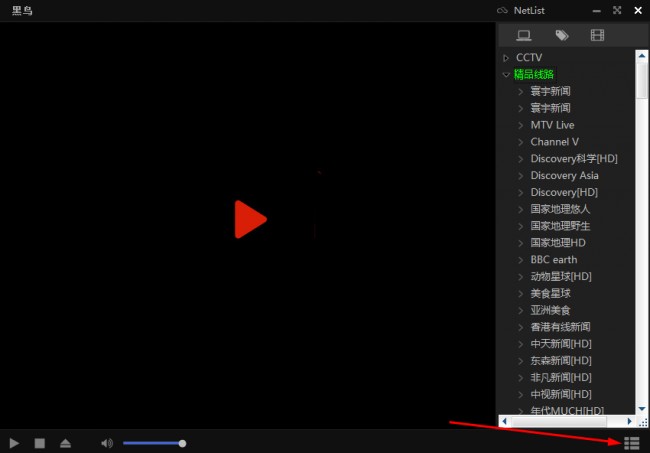Image resolution: width=650 pixels, height=453 pixels.
Task: Open the local computer list tab icon
Action: (x=524, y=35)
